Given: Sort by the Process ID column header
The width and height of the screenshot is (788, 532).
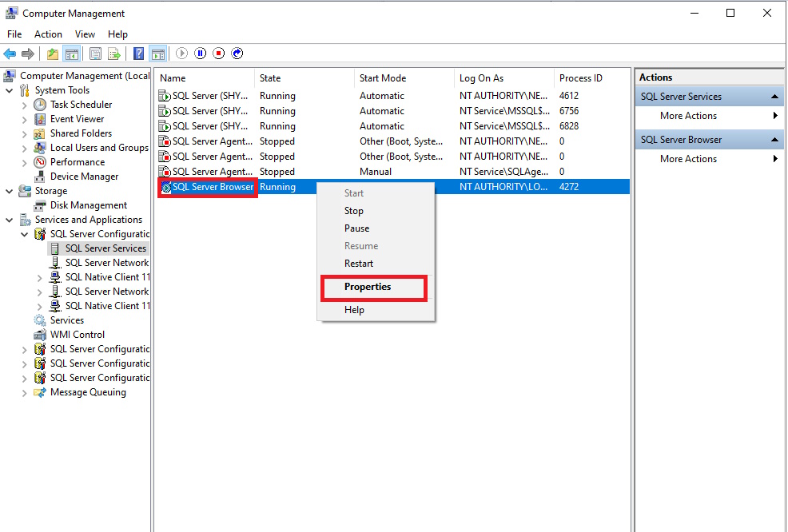Looking at the screenshot, I should coord(592,77).
